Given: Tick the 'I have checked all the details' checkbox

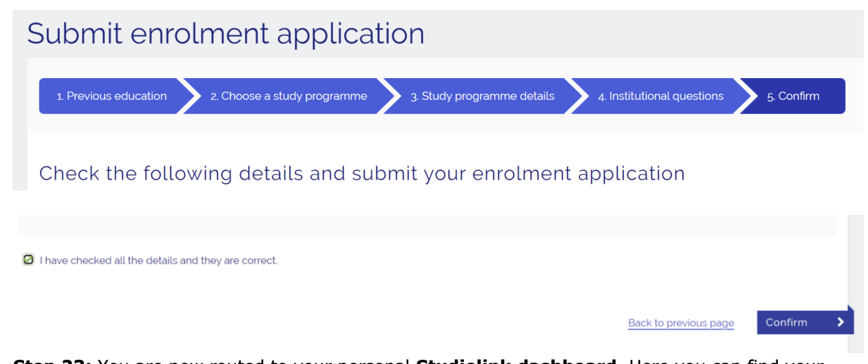Looking at the screenshot, I should tap(28, 260).
